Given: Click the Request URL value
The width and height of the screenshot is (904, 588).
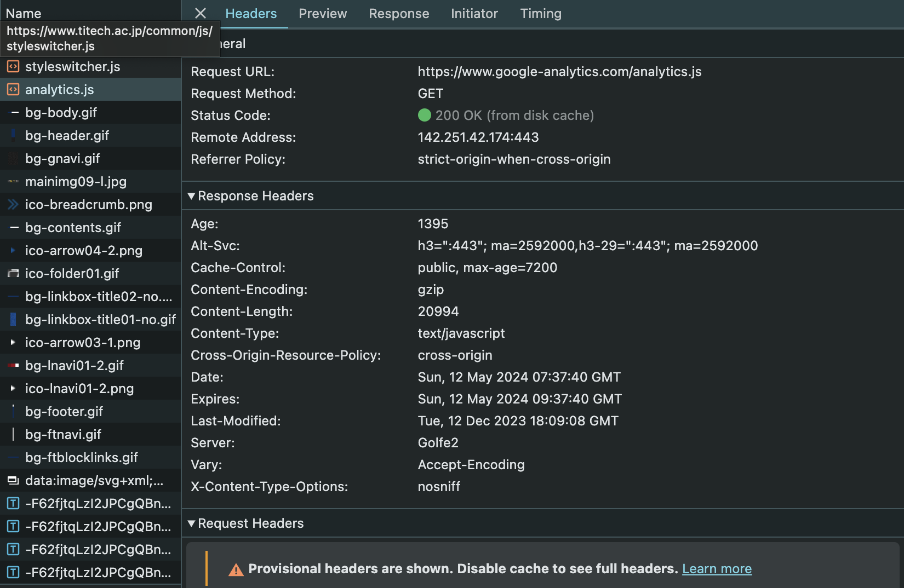Looking at the screenshot, I should pos(559,72).
